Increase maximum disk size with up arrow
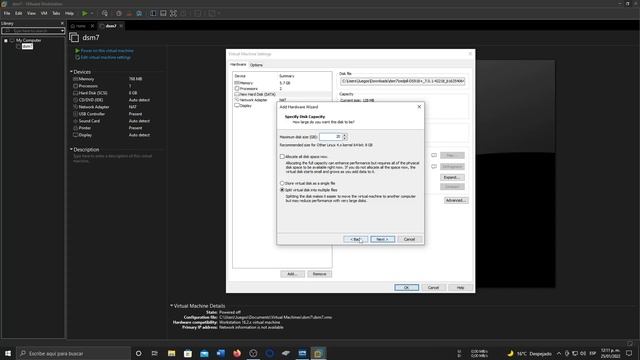 point(345,135)
